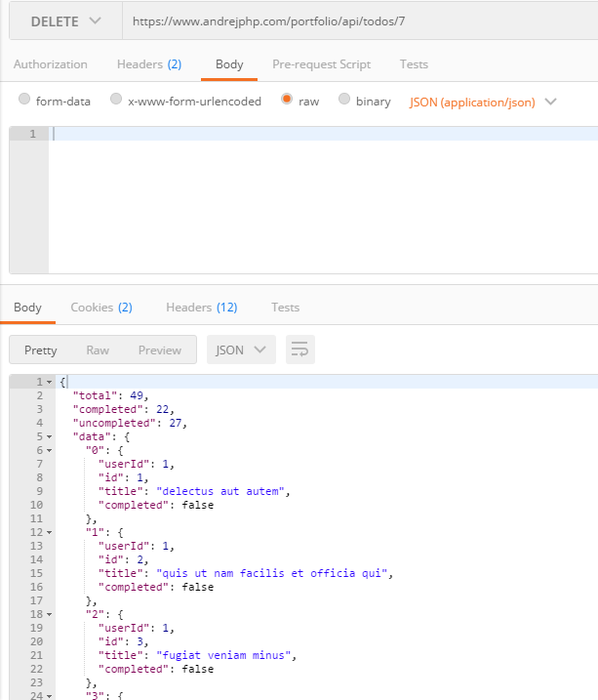Viewport: 598px width, 700px height.
Task: Switch to the Authorization tab
Action: [51, 64]
